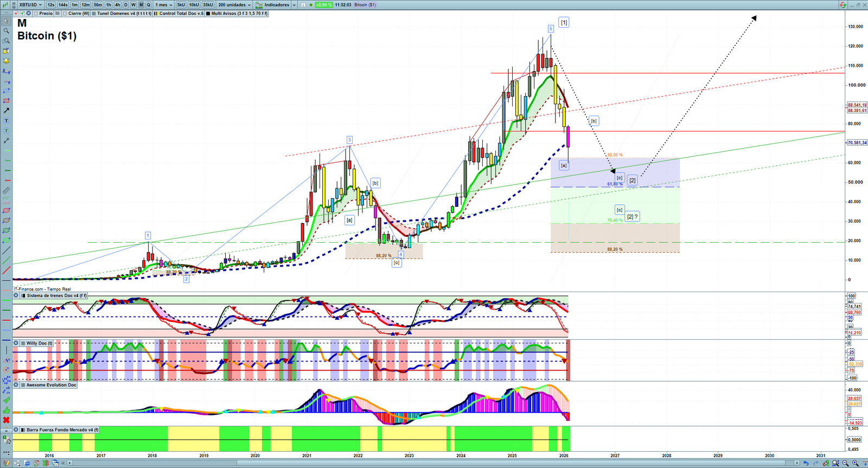
Task: Toggle the Cierre (W) indicator checkbox
Action: [x=65, y=14]
